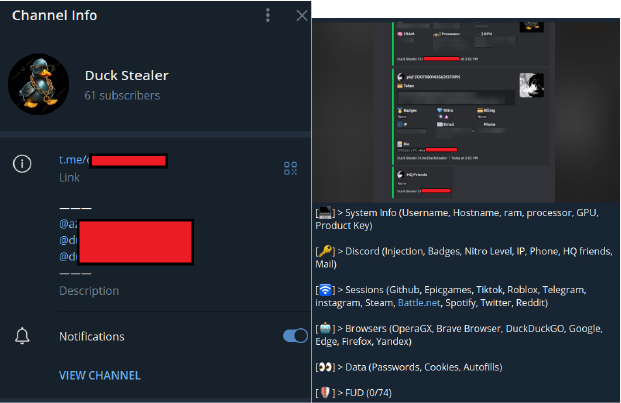Open the Discord stealer screenshot image
Image resolution: width=621 pixels, height=403 pixels.
coord(466,112)
